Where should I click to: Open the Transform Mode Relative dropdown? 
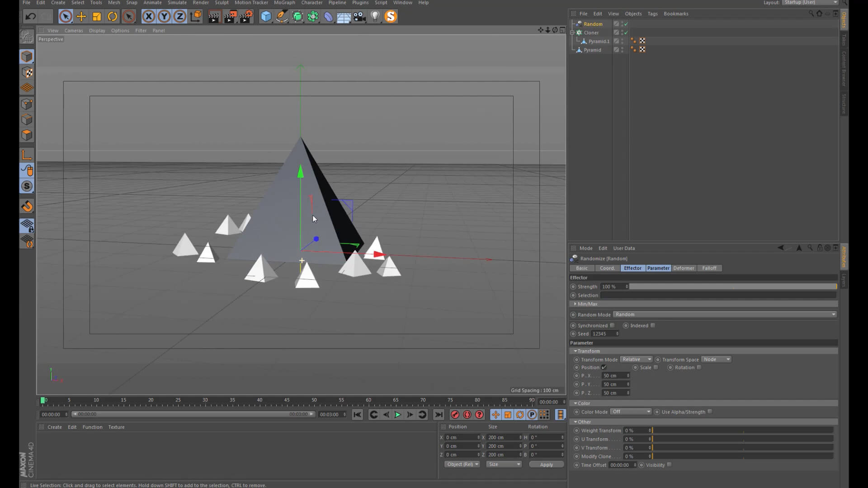[x=636, y=359]
